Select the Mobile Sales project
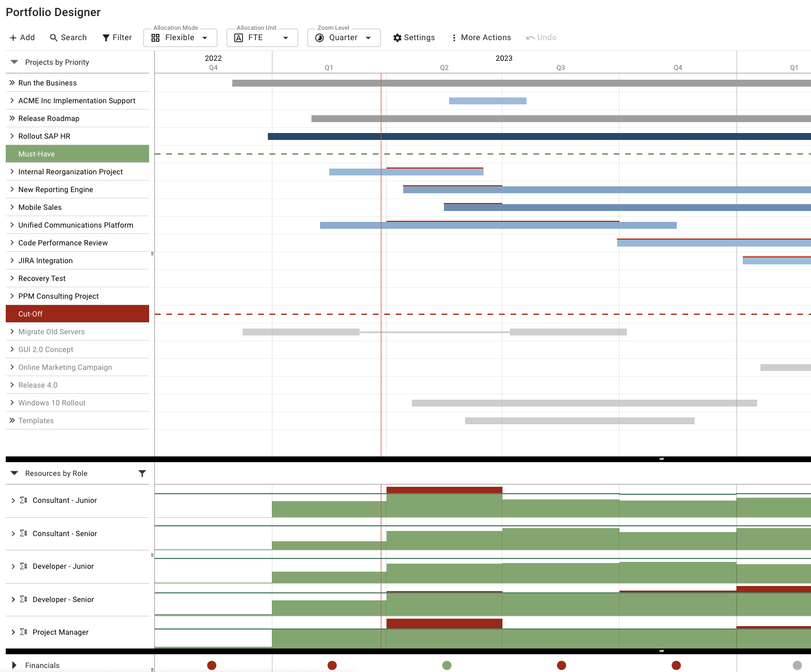811x672 pixels. [x=40, y=207]
